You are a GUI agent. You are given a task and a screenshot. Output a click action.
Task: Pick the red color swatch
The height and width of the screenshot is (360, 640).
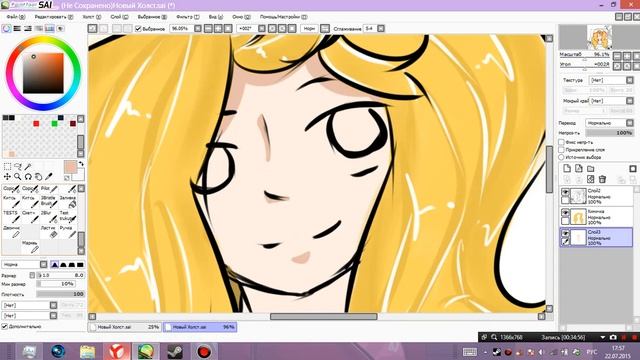[x=36, y=123]
